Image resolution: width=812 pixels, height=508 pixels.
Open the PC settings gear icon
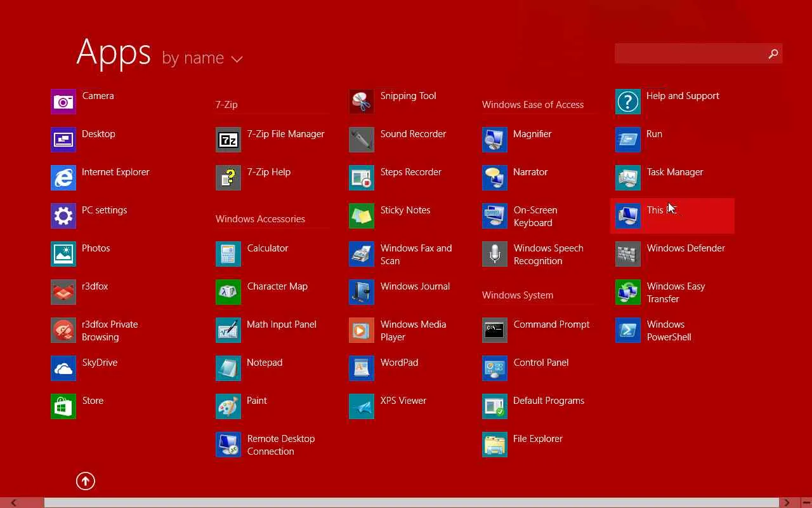(x=63, y=216)
